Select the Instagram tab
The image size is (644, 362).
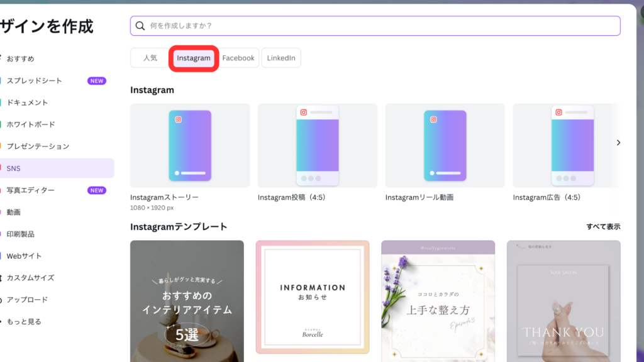pos(194,58)
